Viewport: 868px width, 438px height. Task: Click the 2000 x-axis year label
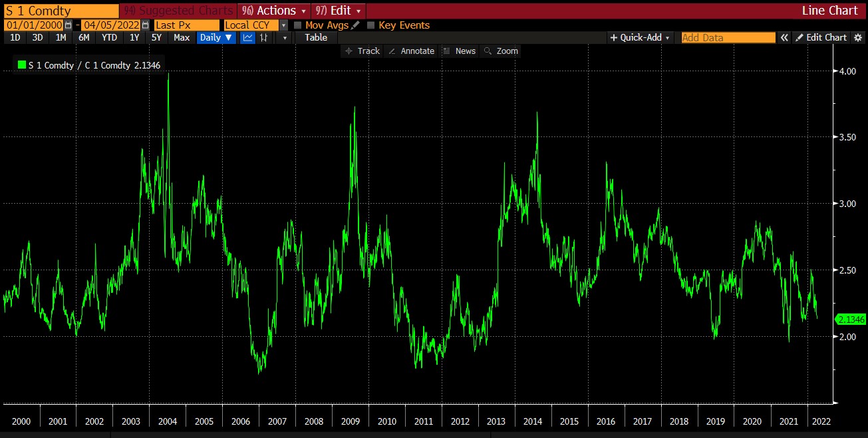coord(21,421)
